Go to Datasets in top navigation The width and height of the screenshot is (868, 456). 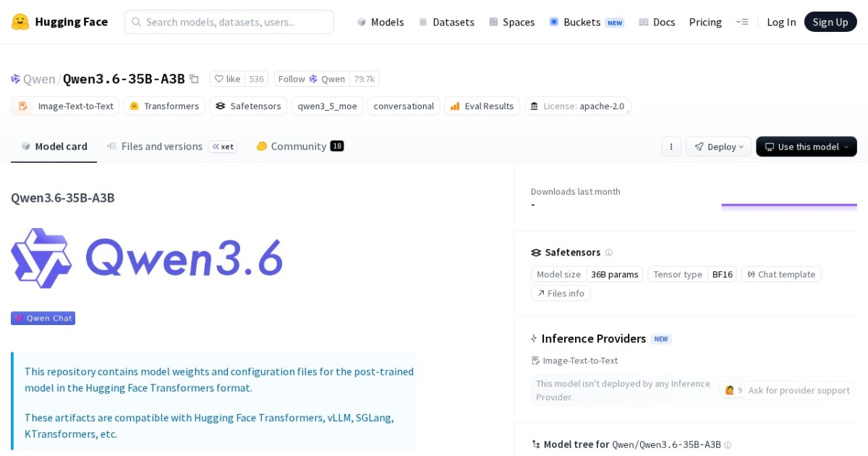tap(446, 22)
